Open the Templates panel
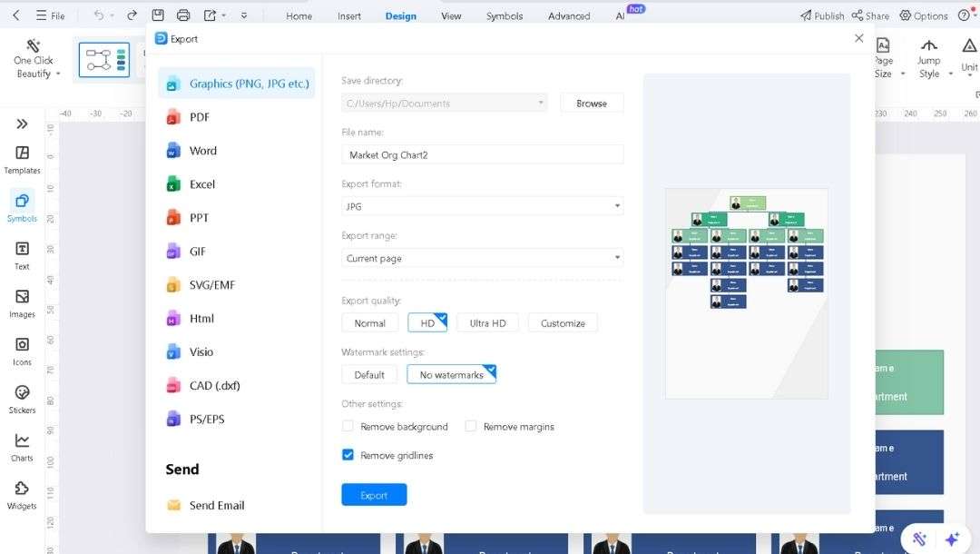Viewport: 980px width, 554px height. point(21,157)
